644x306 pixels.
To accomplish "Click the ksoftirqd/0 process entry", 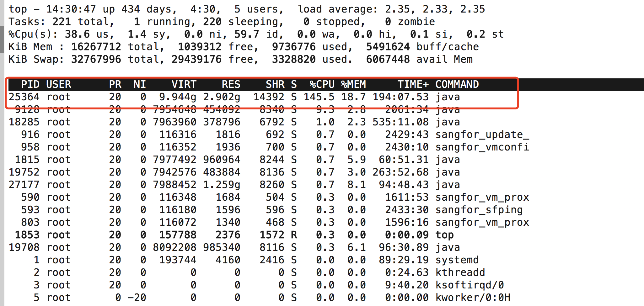I will [220, 285].
